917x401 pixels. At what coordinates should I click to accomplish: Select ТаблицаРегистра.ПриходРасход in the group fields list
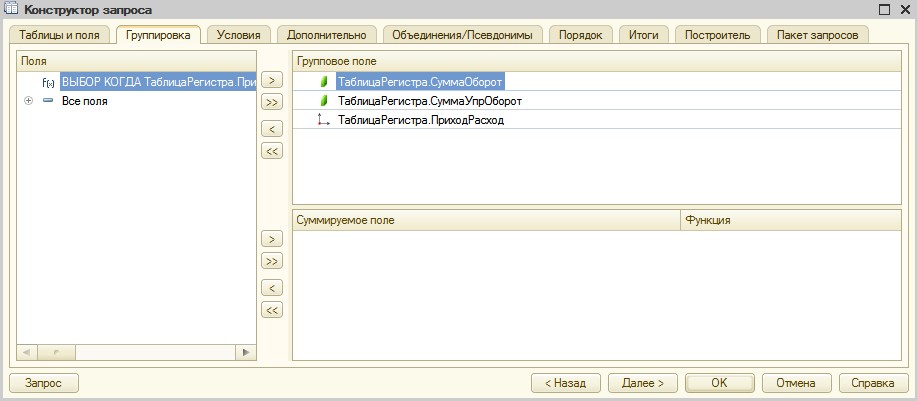[x=420, y=121]
